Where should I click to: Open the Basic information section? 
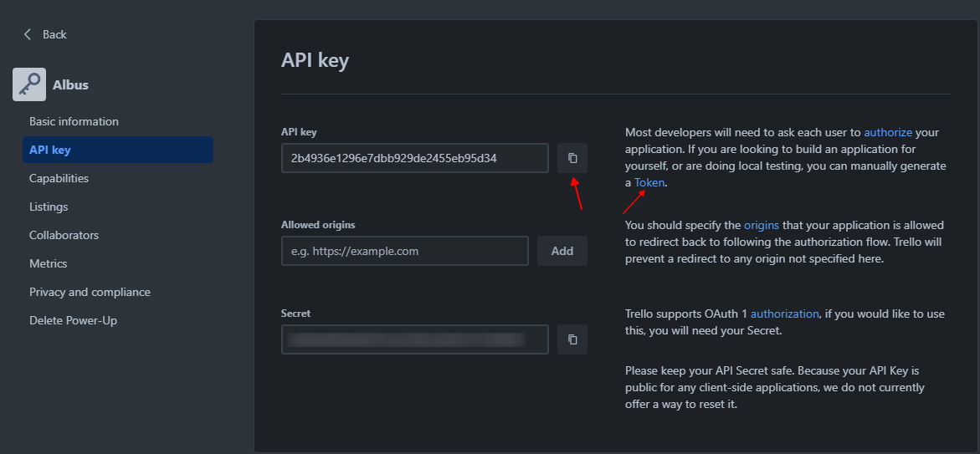(x=74, y=121)
